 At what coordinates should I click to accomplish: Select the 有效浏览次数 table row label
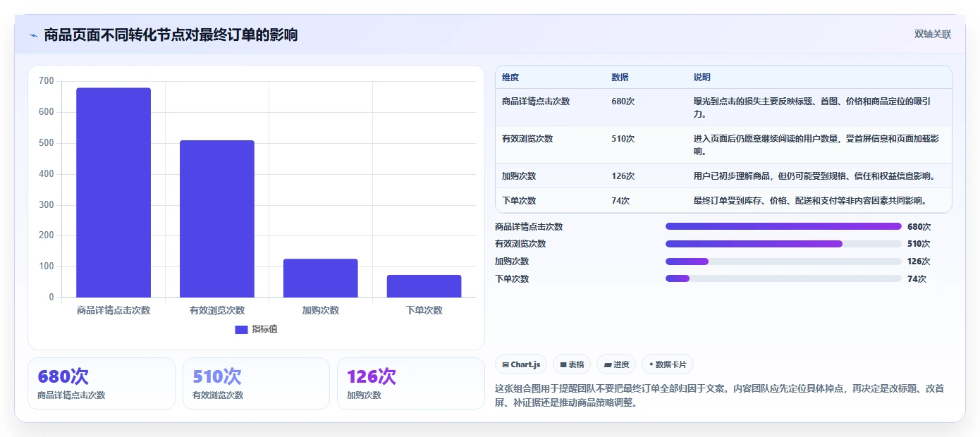(527, 139)
